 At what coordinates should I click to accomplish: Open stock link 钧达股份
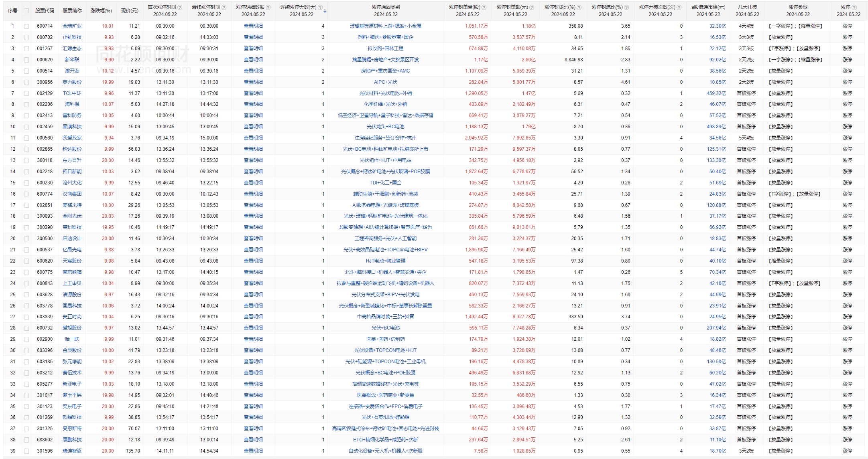(x=72, y=149)
